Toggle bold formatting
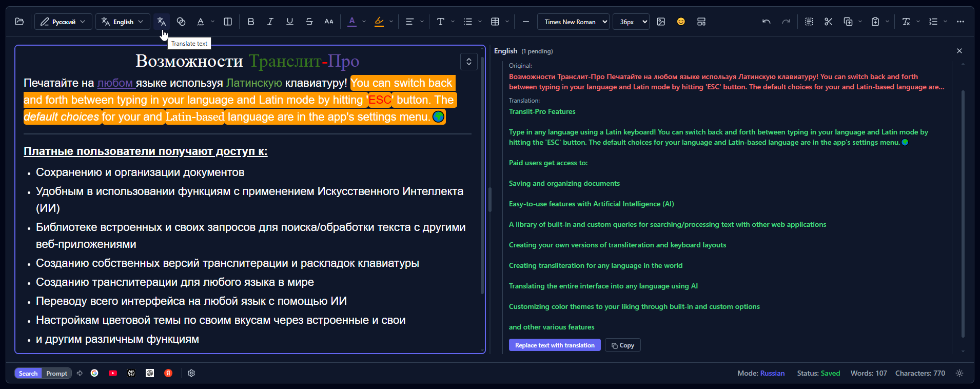This screenshot has height=389, width=980. [251, 22]
